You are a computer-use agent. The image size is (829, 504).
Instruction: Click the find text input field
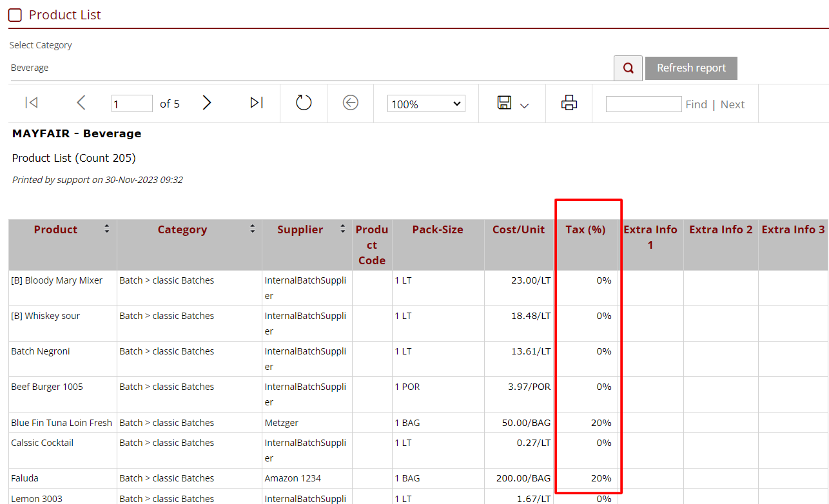tap(643, 104)
